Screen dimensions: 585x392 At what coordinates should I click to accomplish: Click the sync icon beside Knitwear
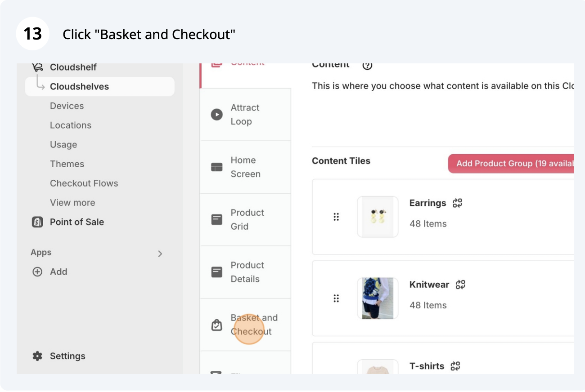click(460, 284)
